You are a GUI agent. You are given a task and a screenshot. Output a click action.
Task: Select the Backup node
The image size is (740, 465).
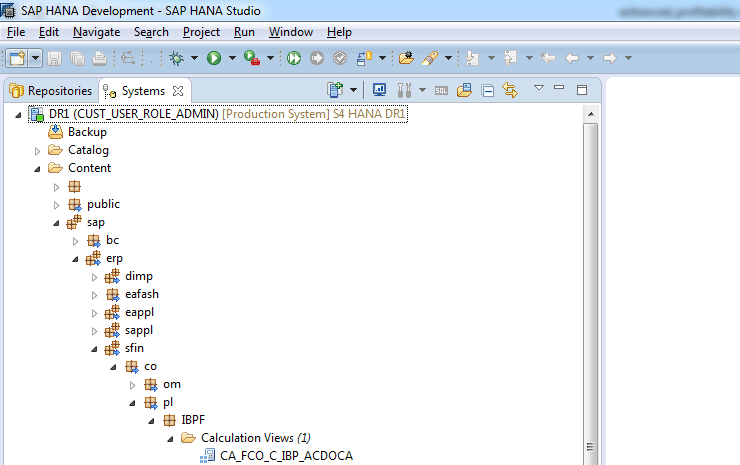click(x=87, y=132)
